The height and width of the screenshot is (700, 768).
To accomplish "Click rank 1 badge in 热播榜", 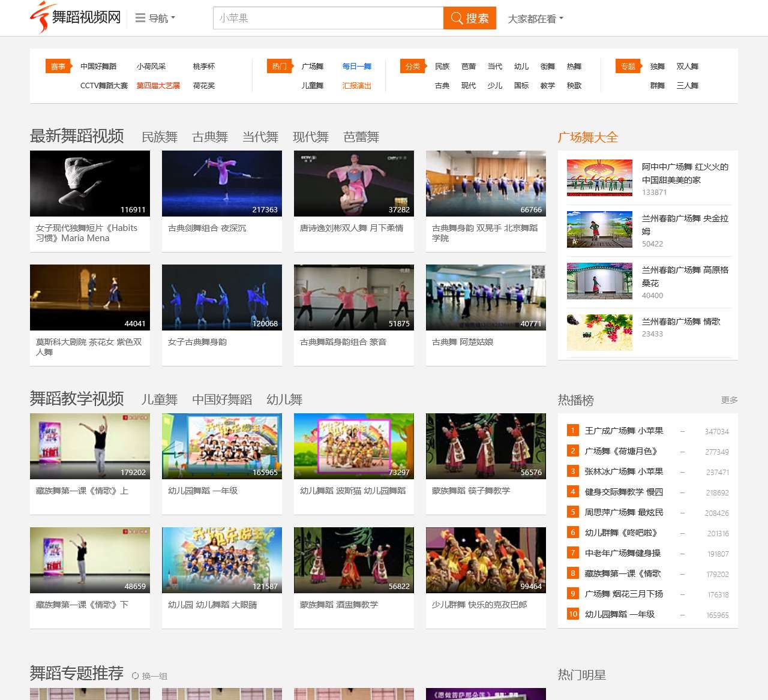I will pyautogui.click(x=572, y=431).
